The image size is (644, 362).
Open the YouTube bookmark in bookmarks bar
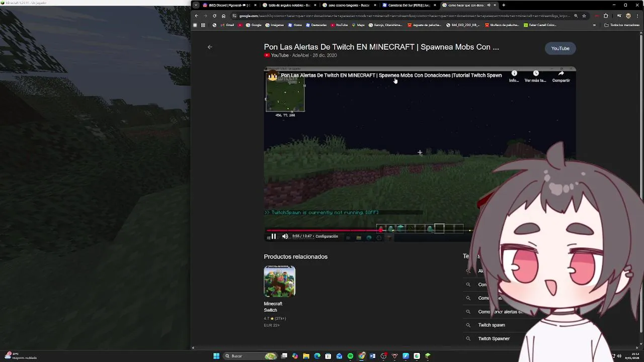pos(339,25)
